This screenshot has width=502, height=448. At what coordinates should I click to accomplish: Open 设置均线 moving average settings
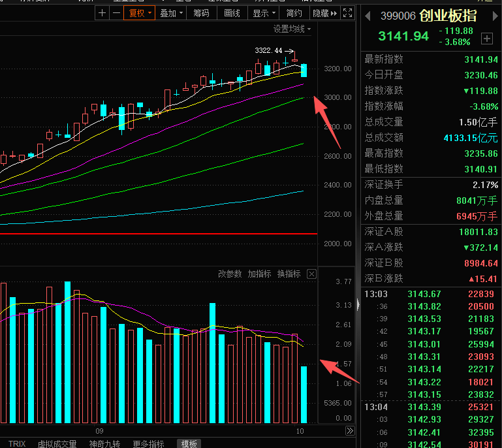coord(292,29)
